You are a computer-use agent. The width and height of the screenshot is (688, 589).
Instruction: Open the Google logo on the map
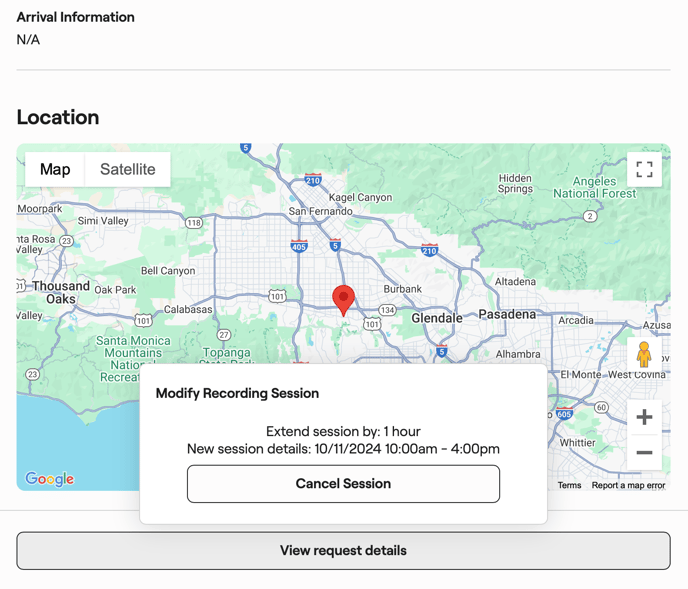50,479
